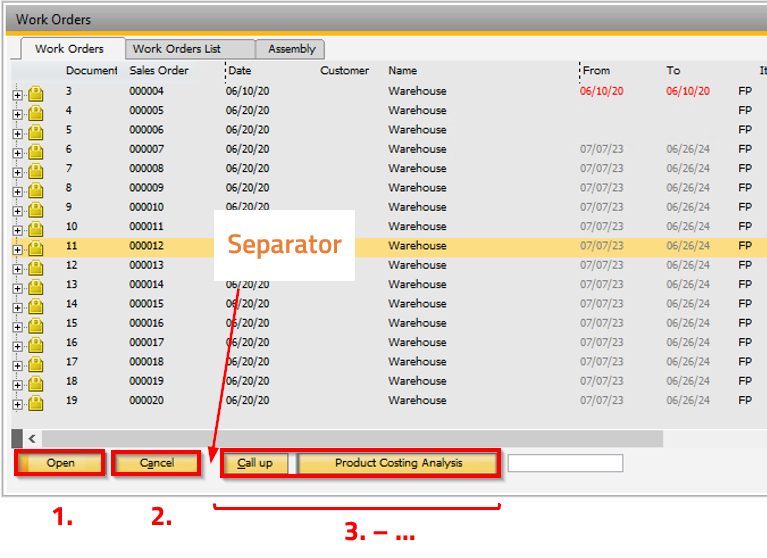
Task: Click the lock icon for document 6
Action: (x=36, y=152)
